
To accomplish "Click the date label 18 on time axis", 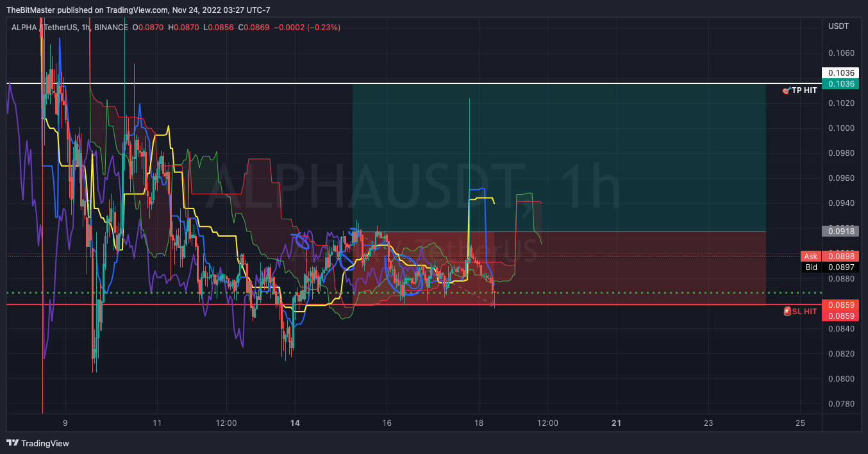I will (x=478, y=423).
